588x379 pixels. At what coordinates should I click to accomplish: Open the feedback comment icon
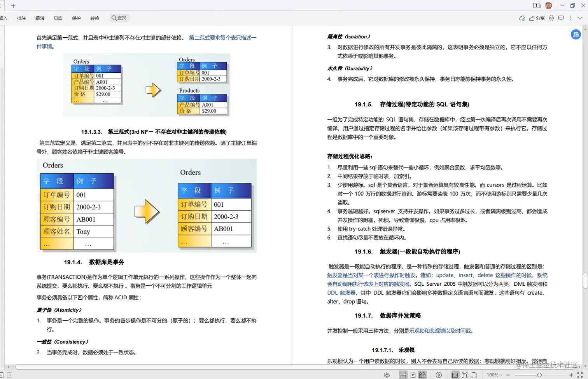[561, 18]
